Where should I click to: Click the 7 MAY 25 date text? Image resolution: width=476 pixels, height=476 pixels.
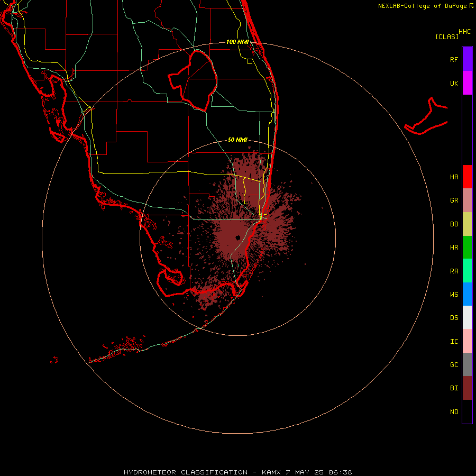[x=305, y=472]
